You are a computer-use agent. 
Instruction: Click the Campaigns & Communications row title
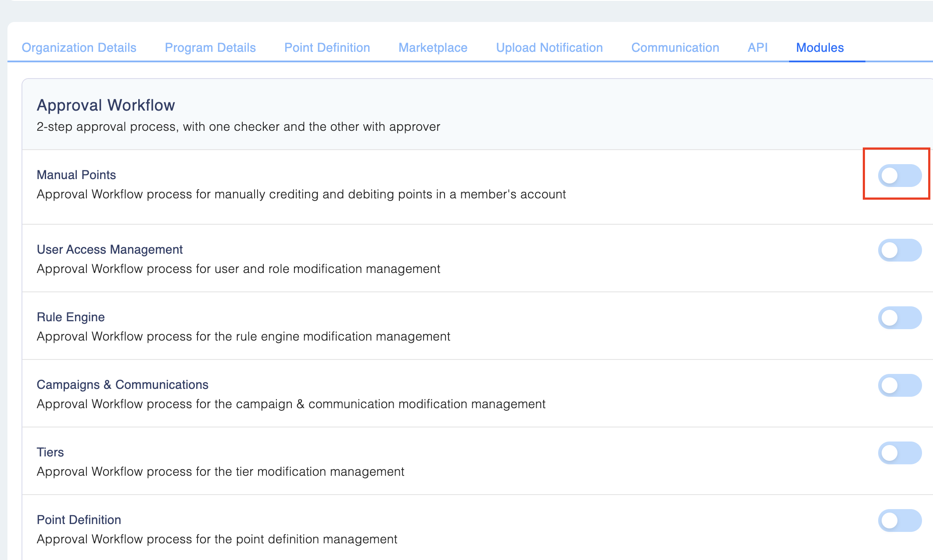pyautogui.click(x=122, y=384)
